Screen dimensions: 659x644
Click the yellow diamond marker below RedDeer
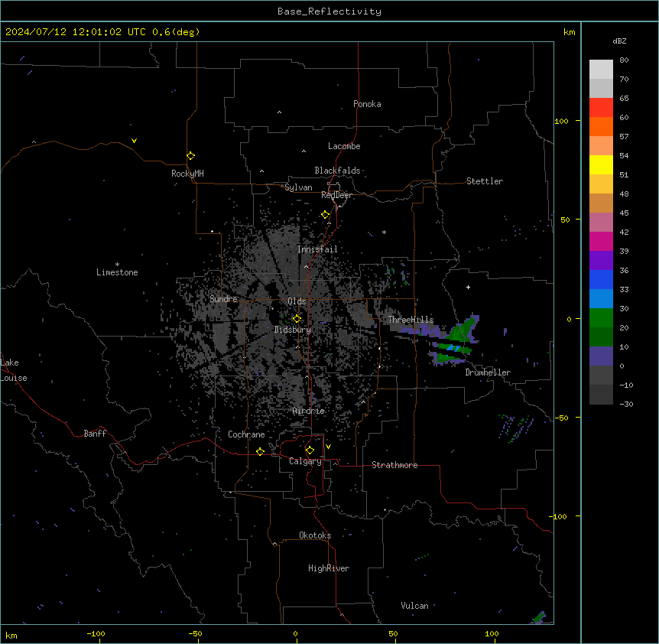click(x=326, y=215)
